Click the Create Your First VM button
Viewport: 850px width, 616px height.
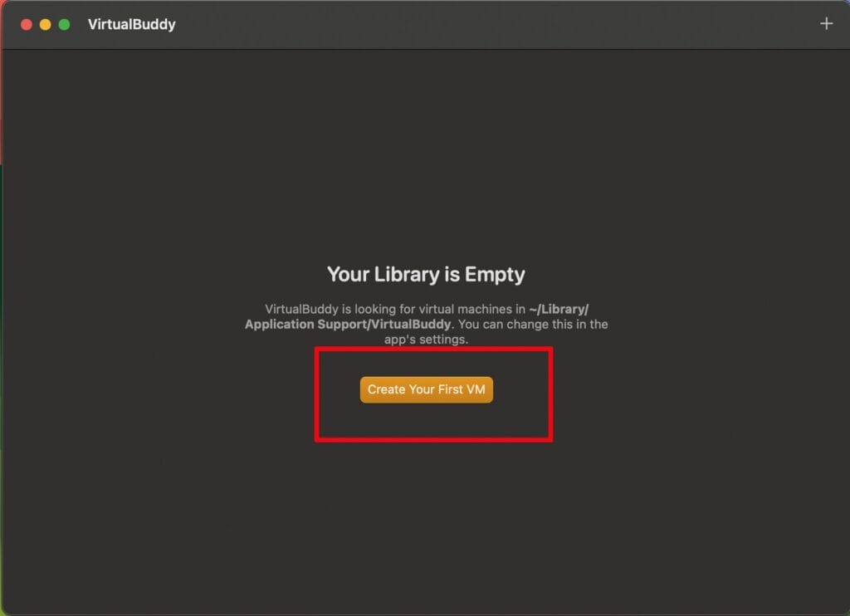[426, 389]
